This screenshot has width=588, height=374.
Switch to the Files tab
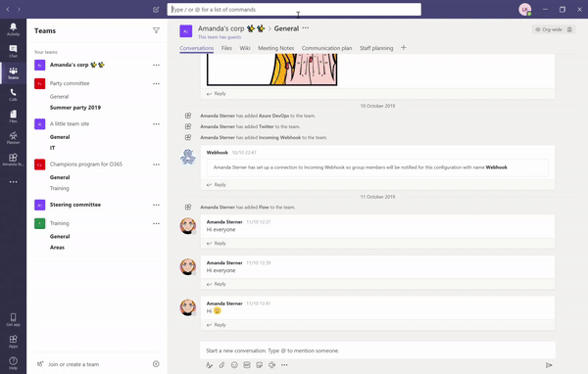[x=226, y=48]
